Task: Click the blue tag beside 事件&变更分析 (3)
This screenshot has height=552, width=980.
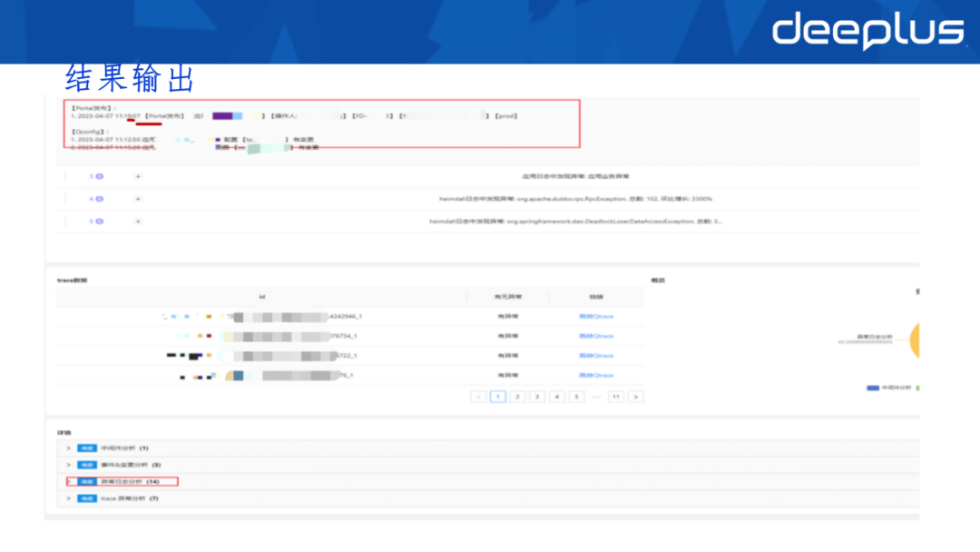Action: pos(87,465)
